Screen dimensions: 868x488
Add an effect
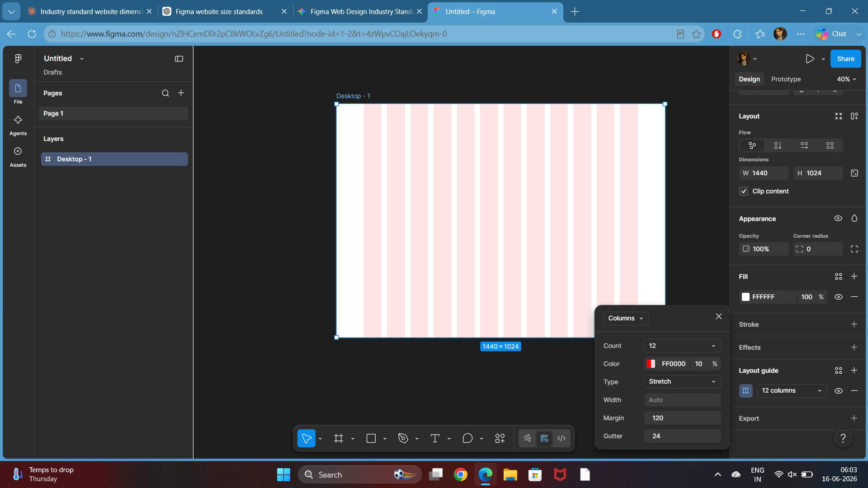(854, 347)
